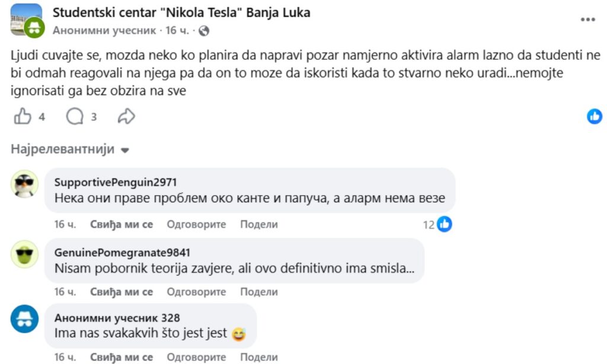Reply to Анонимни учесник 328's comment
The image size is (607, 364).
(x=196, y=357)
